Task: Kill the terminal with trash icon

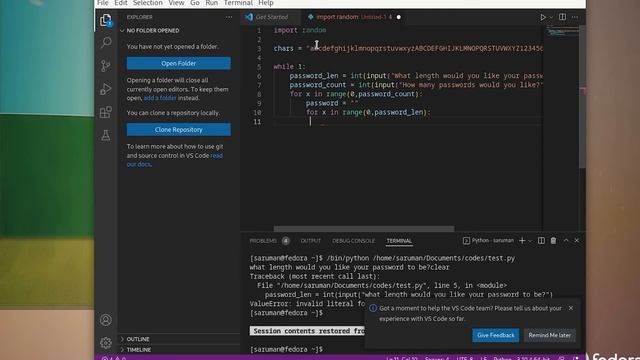Action: click(x=553, y=240)
